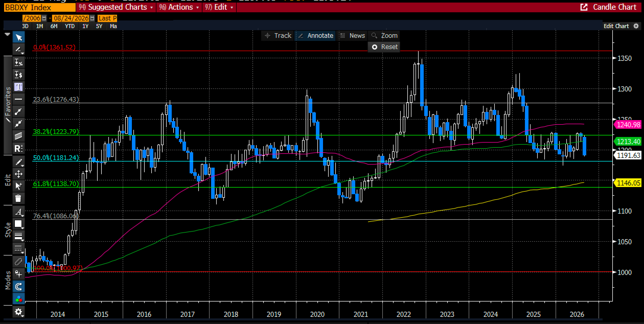Open the Candle Chart pop-out icon
The height and width of the screenshot is (324, 644).
tap(584, 7)
